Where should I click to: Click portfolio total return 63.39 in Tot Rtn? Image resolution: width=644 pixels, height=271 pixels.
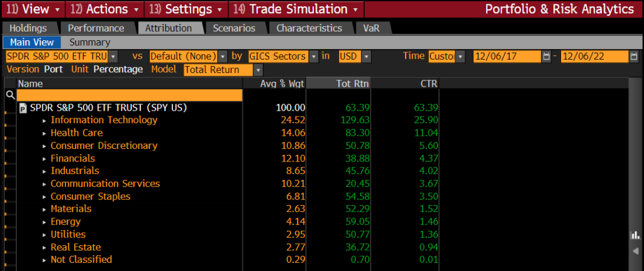(358, 108)
